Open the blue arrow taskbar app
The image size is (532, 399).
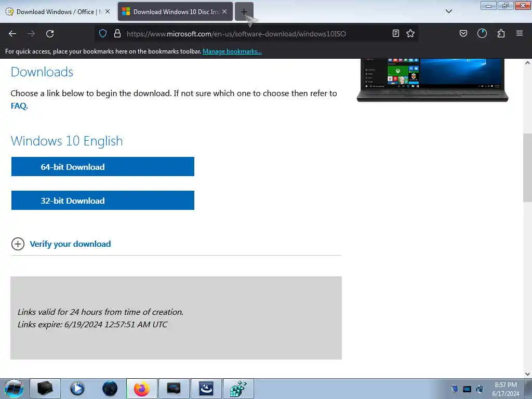click(206, 389)
